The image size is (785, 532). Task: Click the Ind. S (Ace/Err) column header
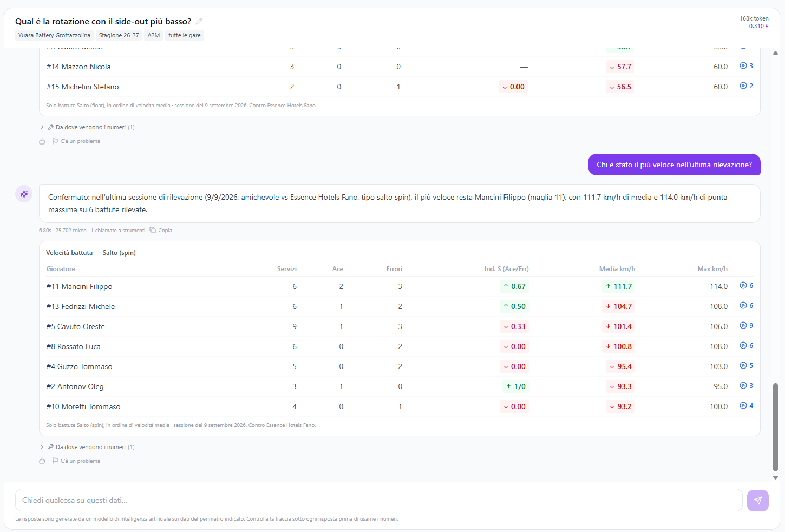point(507,269)
